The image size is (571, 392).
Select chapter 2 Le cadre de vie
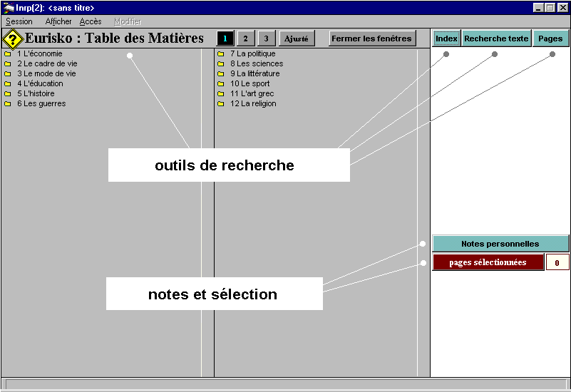(x=47, y=63)
